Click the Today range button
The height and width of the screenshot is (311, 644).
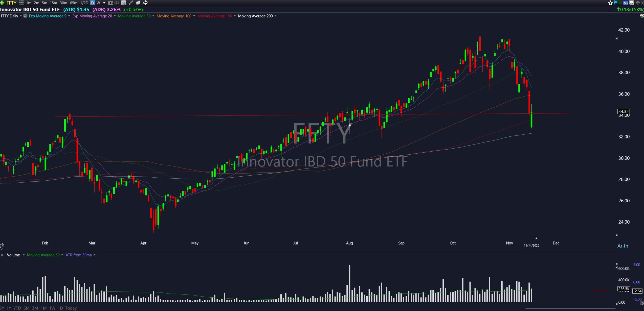coord(71,308)
